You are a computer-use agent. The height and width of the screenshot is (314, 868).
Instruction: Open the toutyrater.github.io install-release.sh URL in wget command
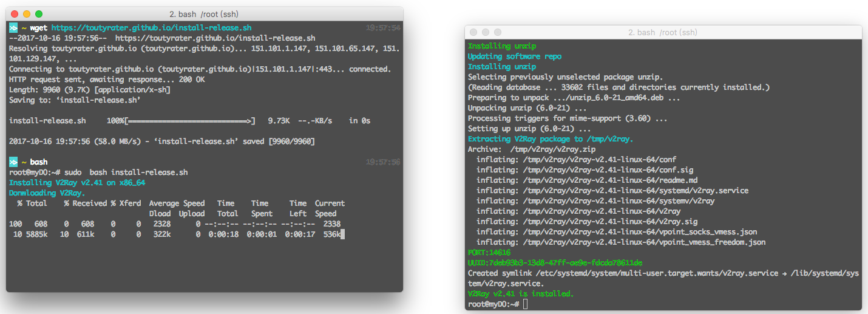[151, 28]
